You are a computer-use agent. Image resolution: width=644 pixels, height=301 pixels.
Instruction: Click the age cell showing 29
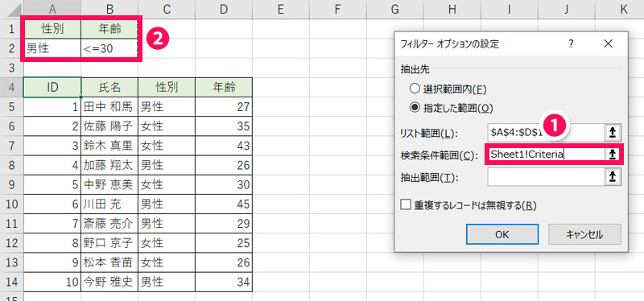[x=224, y=224]
